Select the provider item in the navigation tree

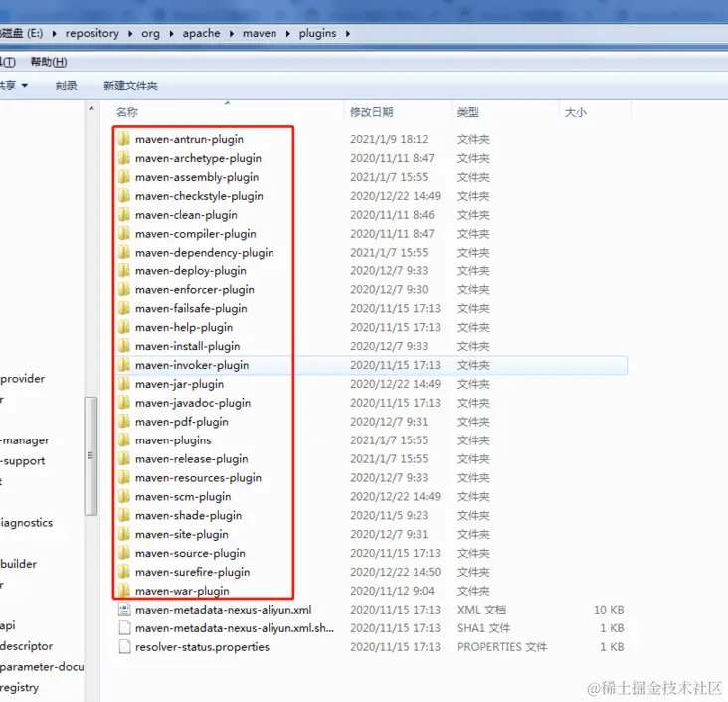tap(23, 379)
